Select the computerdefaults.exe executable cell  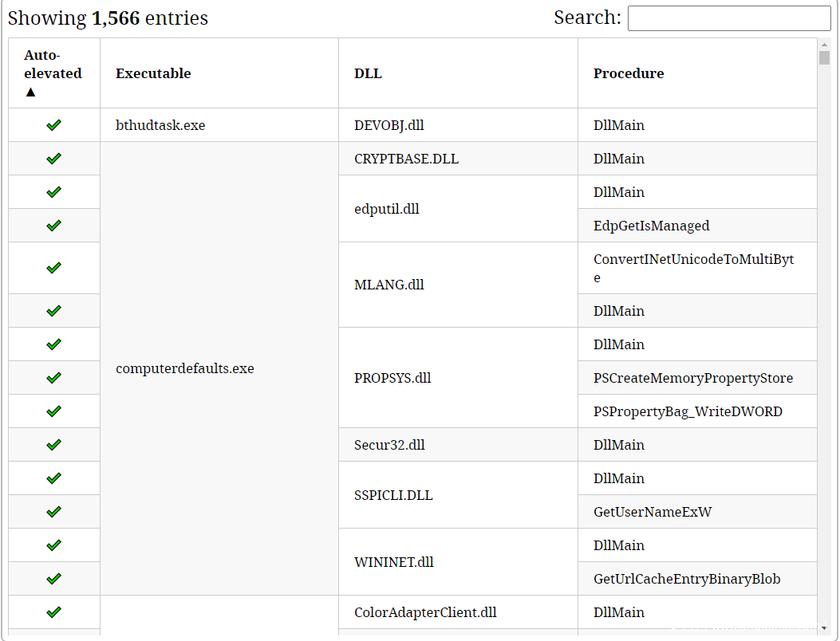[185, 368]
